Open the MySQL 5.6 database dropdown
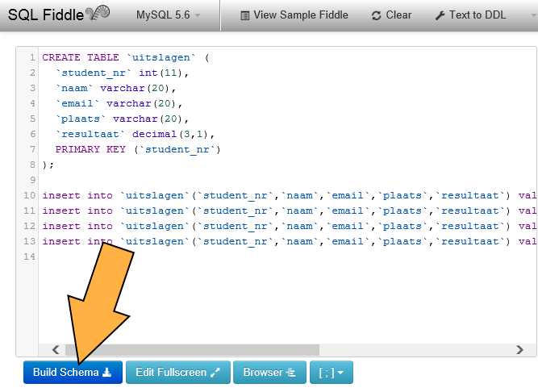 (x=168, y=15)
